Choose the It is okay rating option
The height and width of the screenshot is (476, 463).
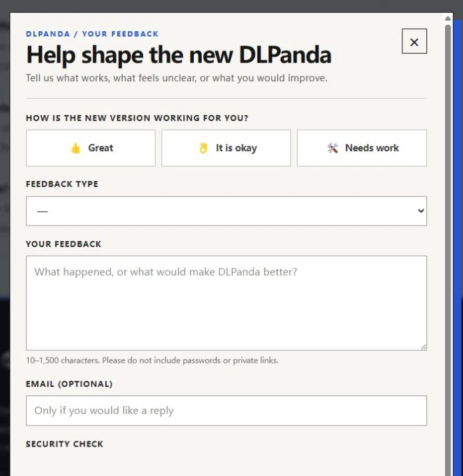pos(226,148)
